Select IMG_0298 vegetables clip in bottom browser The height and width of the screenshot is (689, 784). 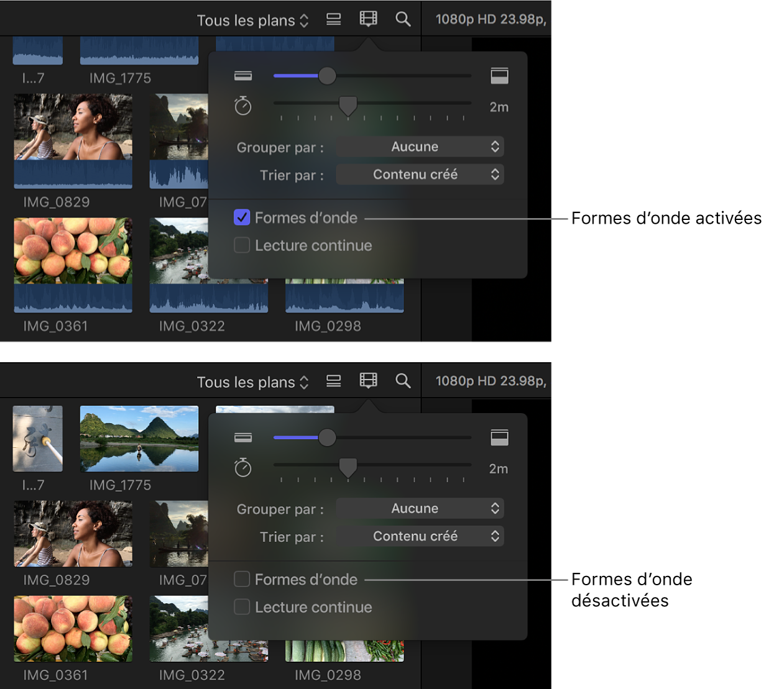(344, 651)
